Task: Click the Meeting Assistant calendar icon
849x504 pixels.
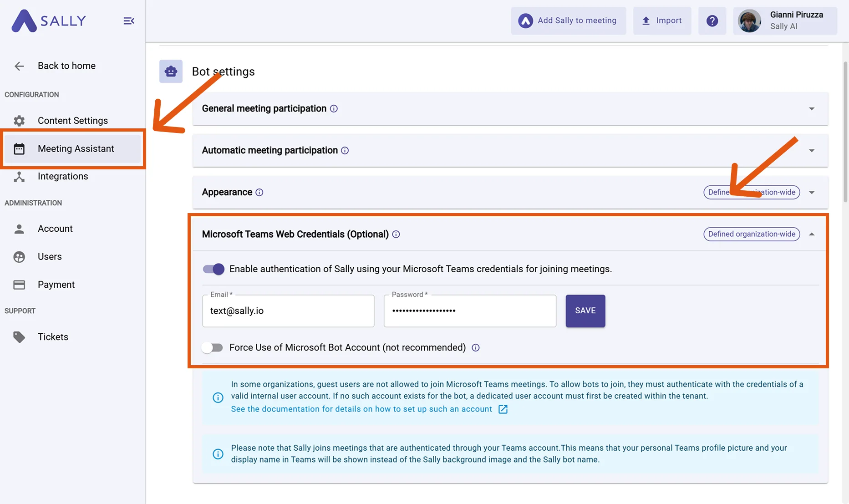Action: pos(19,149)
